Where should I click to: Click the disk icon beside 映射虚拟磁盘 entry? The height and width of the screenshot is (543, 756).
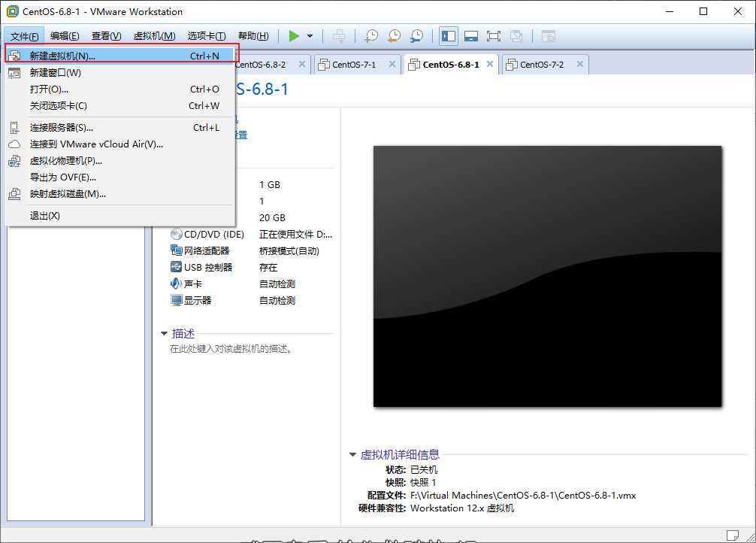14,194
